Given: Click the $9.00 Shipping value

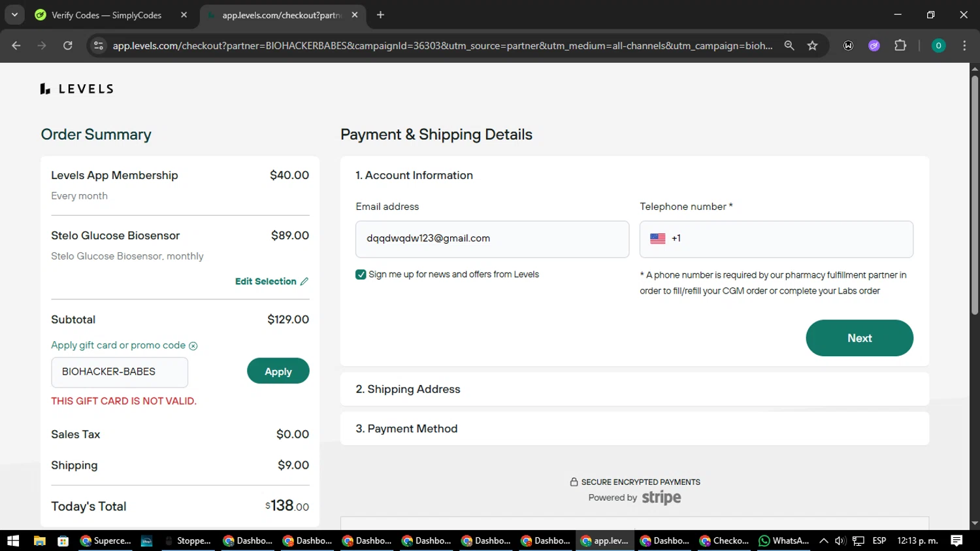Looking at the screenshot, I should coord(293,465).
